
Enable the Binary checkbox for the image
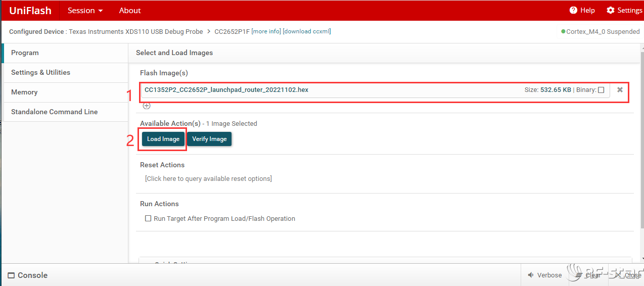coord(601,90)
